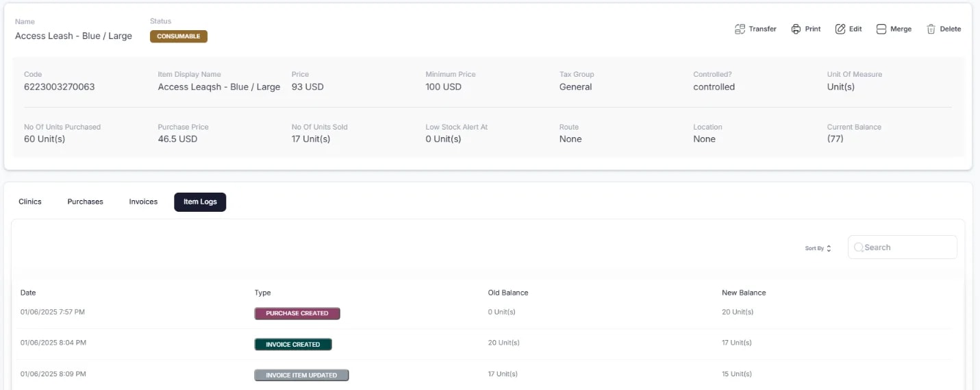This screenshot has height=390, width=980.
Task: Click price value 93 USD
Action: 307,87
